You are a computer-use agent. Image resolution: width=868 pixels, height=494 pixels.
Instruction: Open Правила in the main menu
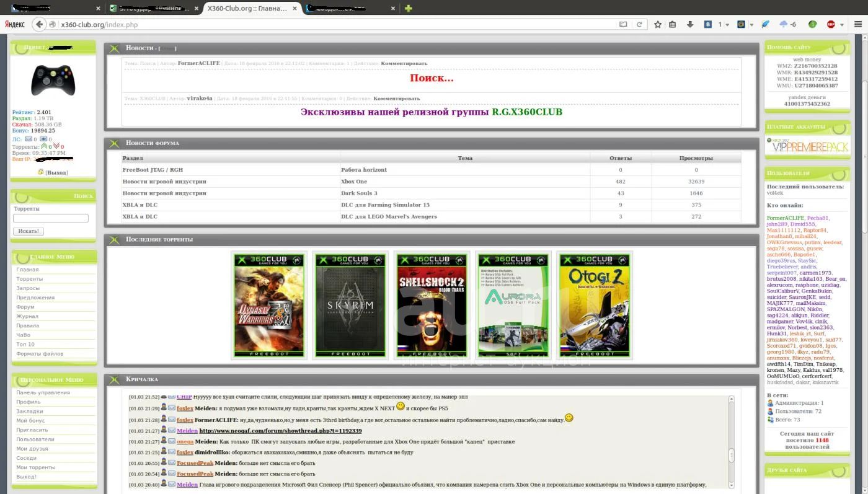[27, 325]
